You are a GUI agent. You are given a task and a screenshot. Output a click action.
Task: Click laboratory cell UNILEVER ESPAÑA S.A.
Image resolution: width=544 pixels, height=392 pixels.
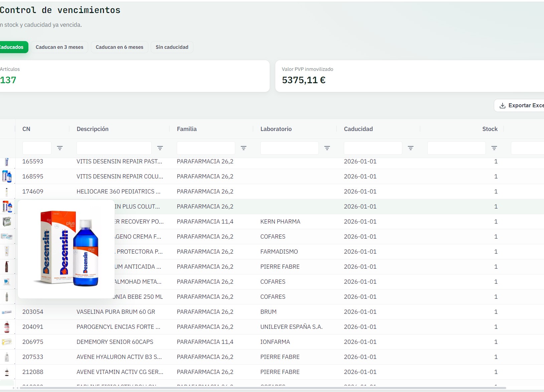click(291, 327)
